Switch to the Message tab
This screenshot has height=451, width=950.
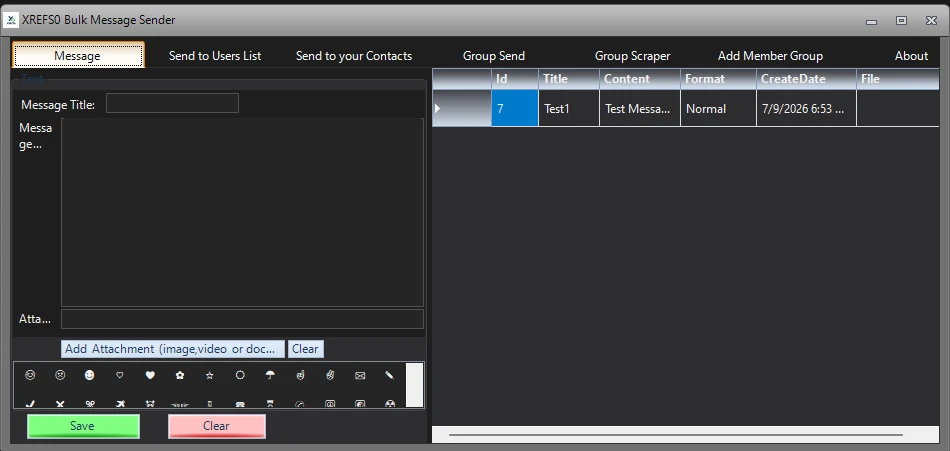[x=78, y=56]
